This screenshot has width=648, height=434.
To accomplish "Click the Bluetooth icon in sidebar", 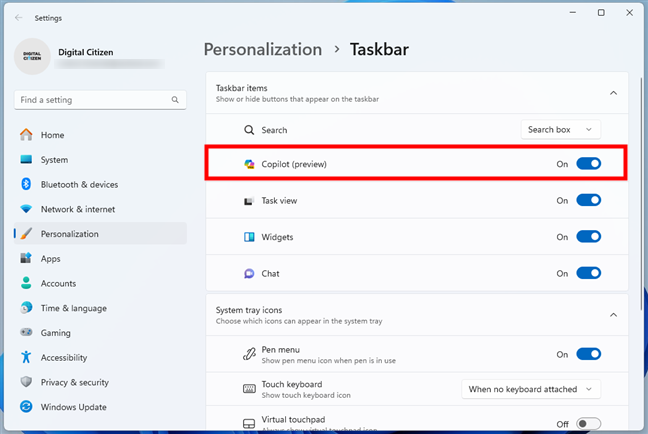I will click(x=26, y=184).
